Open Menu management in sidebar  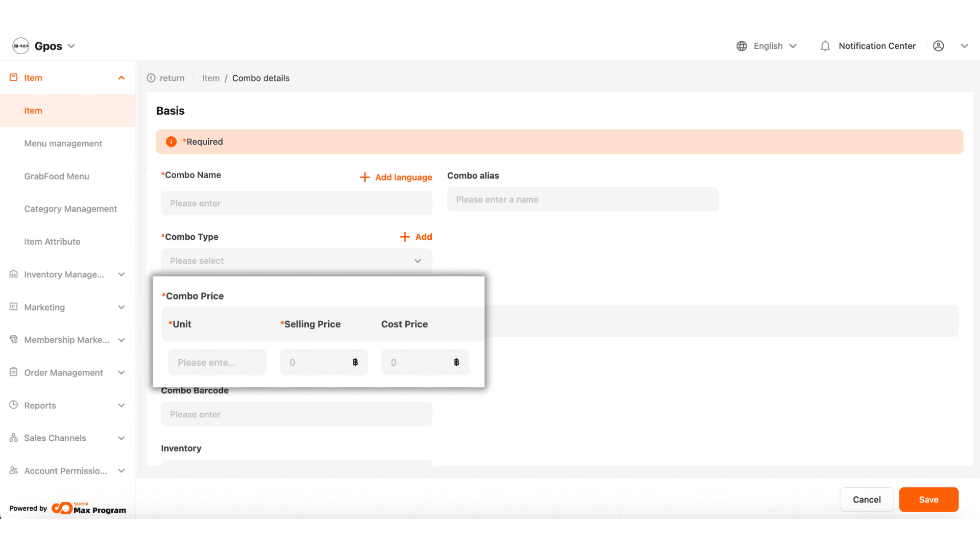coord(63,143)
